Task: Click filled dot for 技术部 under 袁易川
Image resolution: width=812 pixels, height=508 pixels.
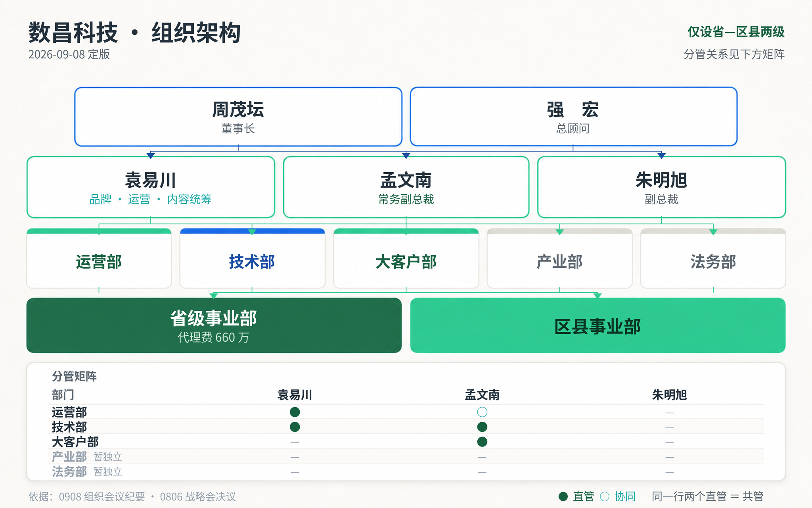Action: pyautogui.click(x=295, y=427)
